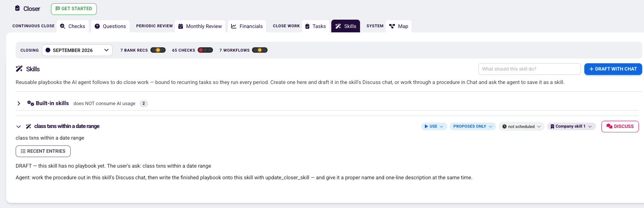This screenshot has height=208, width=644.
Task: Click the wand icon beside class txns title
Action: 28,127
